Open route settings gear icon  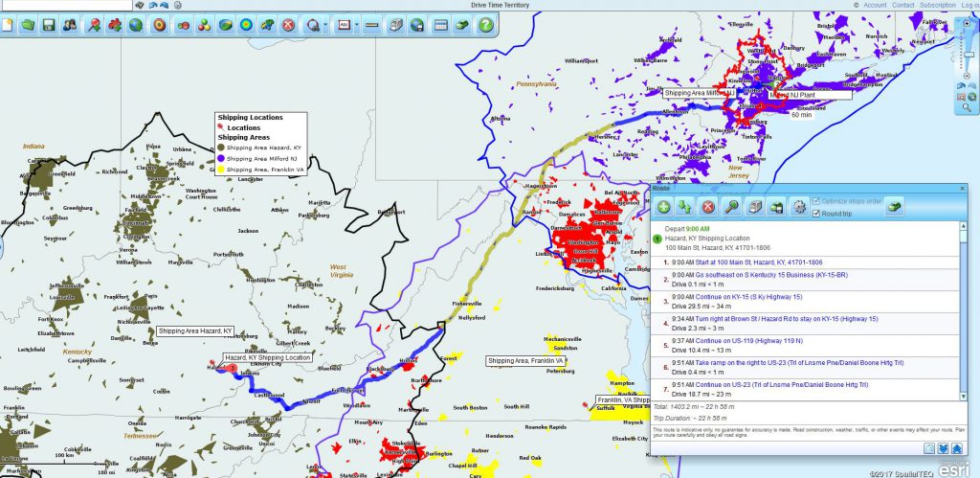point(799,207)
